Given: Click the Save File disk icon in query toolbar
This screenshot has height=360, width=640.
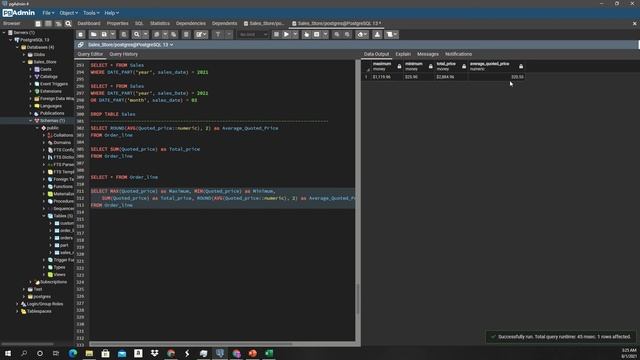Looking at the screenshot, I should click(104, 35).
